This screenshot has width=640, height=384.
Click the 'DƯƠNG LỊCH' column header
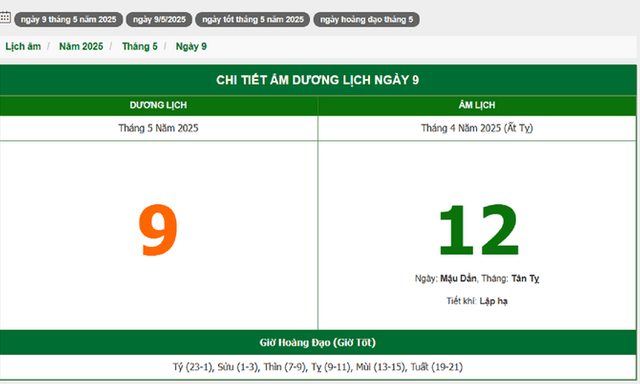pyautogui.click(x=158, y=105)
